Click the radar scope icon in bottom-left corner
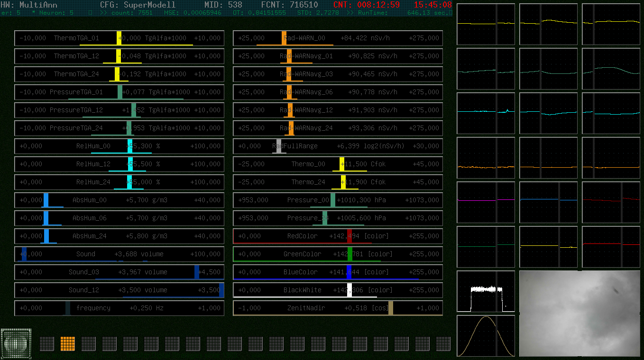The width and height of the screenshot is (644, 360). pos(16,344)
